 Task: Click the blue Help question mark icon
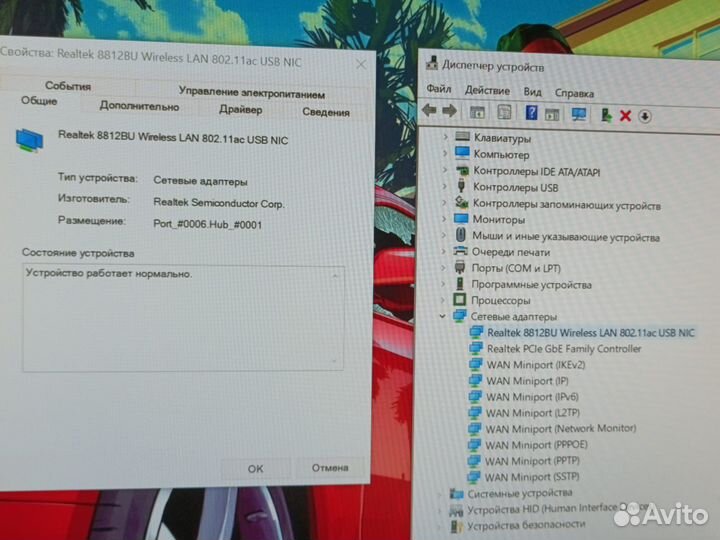pyautogui.click(x=532, y=113)
